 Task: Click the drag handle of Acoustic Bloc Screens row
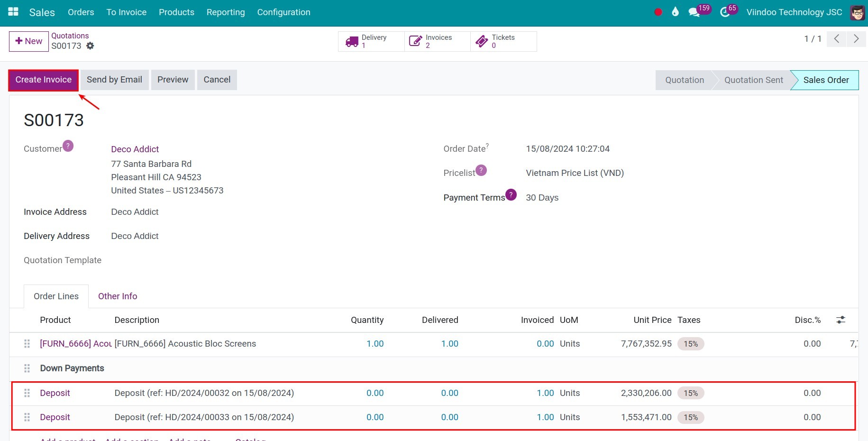(x=27, y=344)
